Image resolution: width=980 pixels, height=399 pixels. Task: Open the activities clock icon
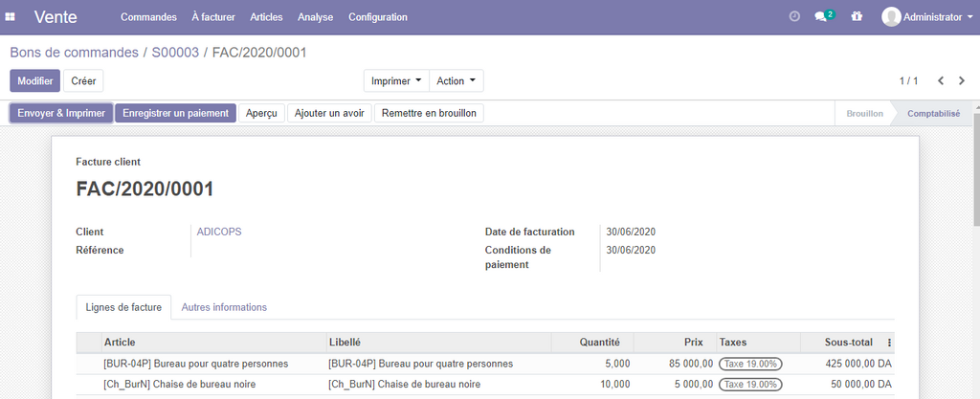(x=794, y=17)
